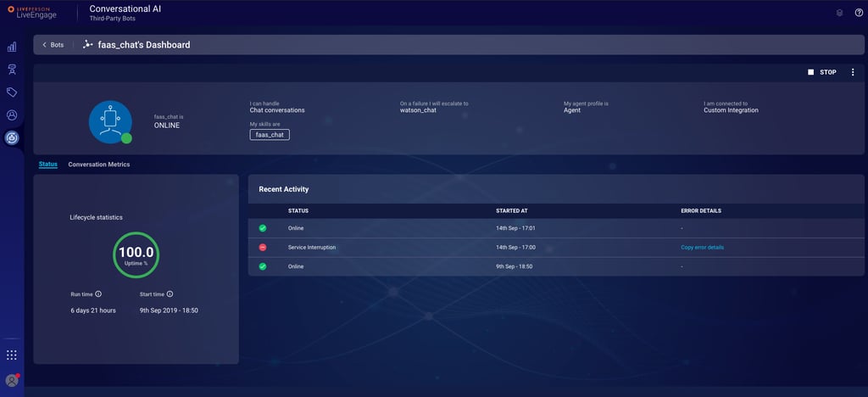Click the 'Service Interruption' status text
Image resolution: width=868 pixels, height=397 pixels.
click(x=312, y=248)
